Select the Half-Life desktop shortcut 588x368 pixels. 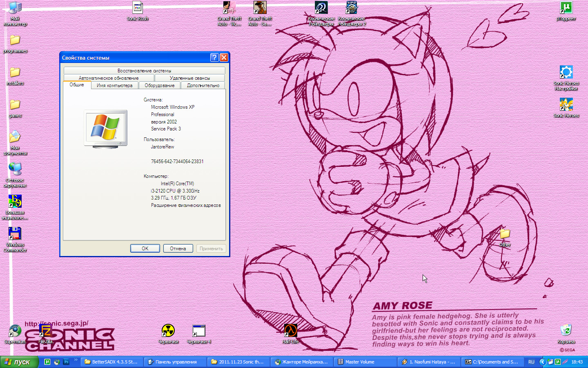pos(290,330)
